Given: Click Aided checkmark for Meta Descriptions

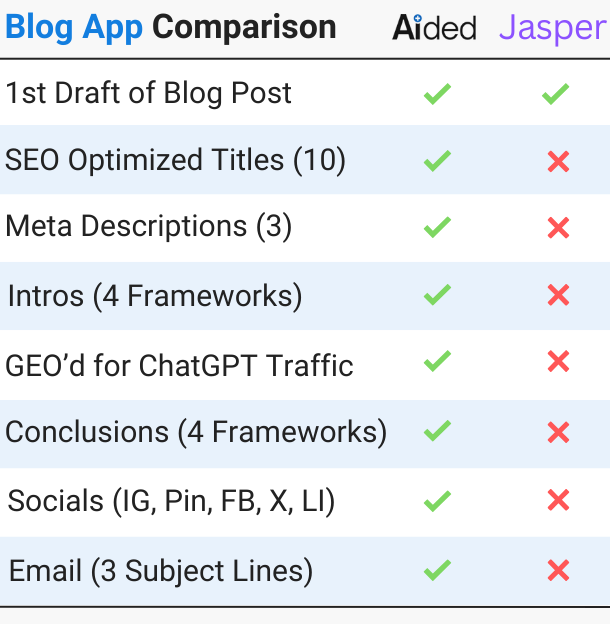Looking at the screenshot, I should [437, 228].
